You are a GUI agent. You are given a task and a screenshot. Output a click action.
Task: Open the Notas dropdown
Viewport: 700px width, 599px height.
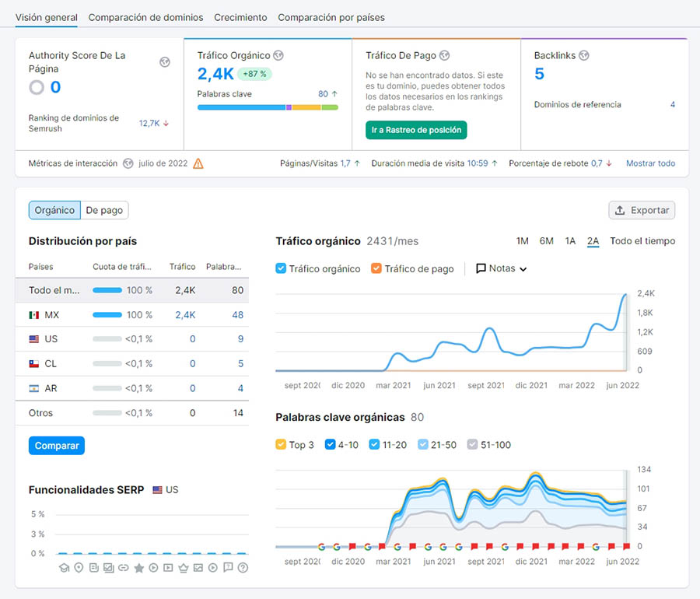(502, 268)
